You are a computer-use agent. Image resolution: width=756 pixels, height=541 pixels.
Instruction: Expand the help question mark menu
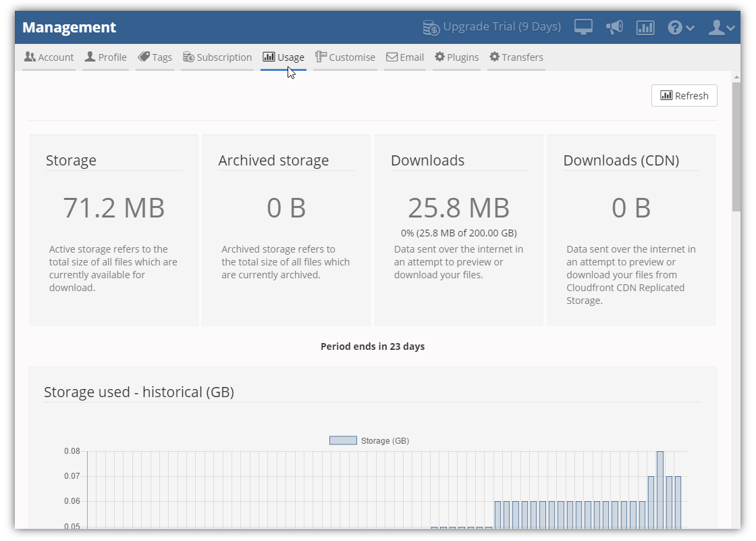click(680, 27)
